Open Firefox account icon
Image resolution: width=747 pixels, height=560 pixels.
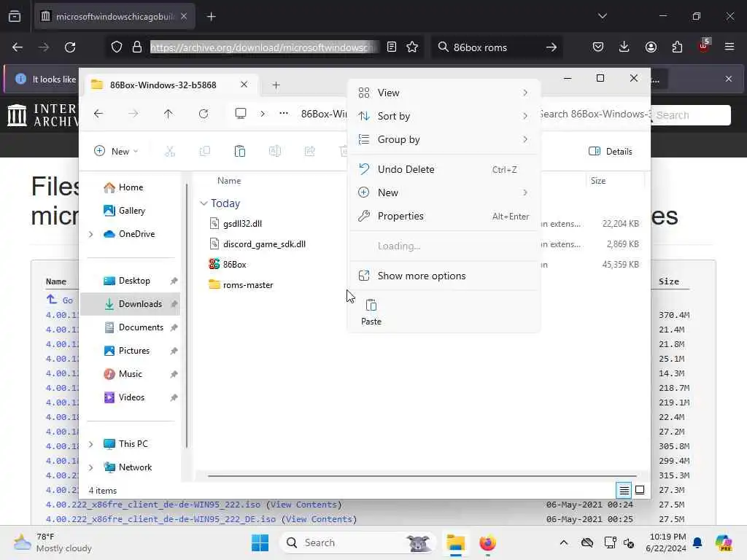tap(651, 47)
